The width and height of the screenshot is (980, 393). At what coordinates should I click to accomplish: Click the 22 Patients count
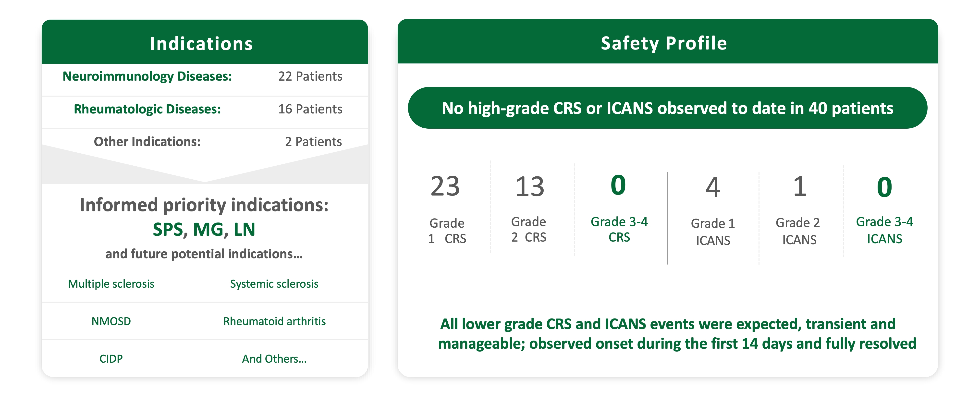click(310, 76)
